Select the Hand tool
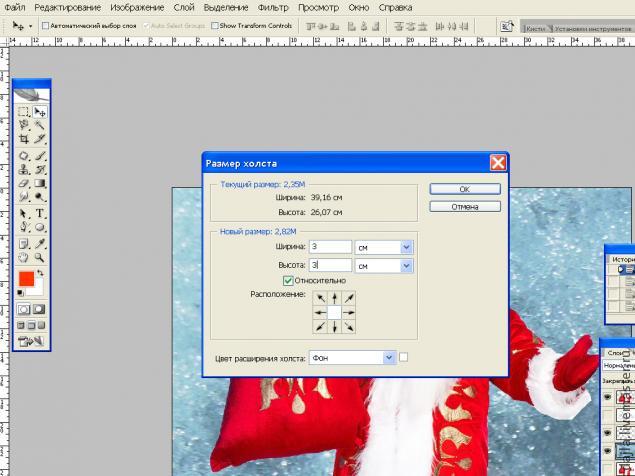This screenshot has height=476, width=635. coord(24,256)
